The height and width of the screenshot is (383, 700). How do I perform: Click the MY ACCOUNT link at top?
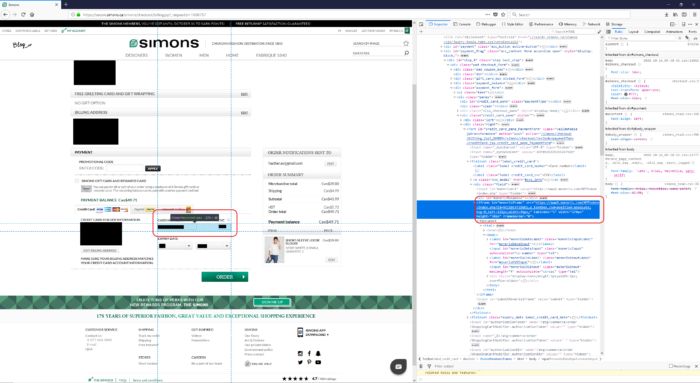coord(74,31)
